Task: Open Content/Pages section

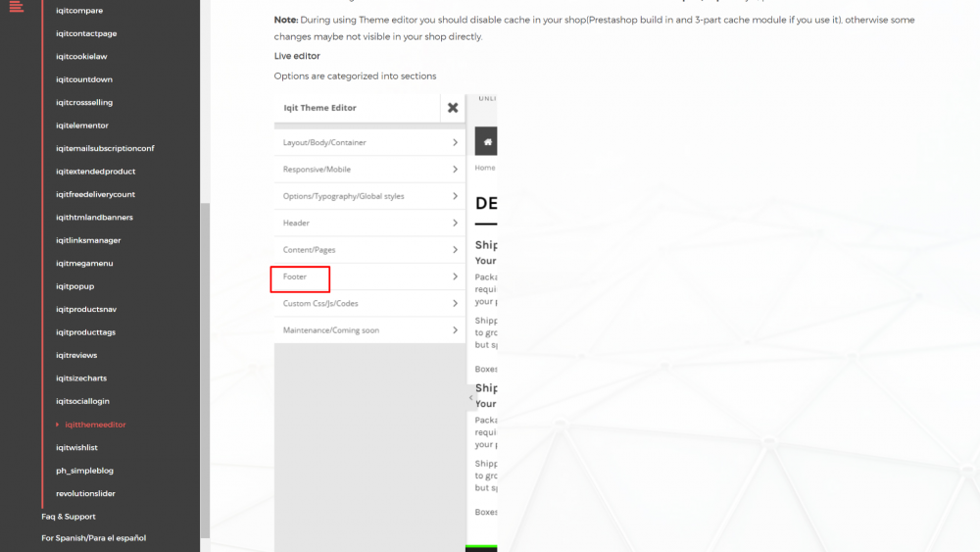Action: pos(369,250)
